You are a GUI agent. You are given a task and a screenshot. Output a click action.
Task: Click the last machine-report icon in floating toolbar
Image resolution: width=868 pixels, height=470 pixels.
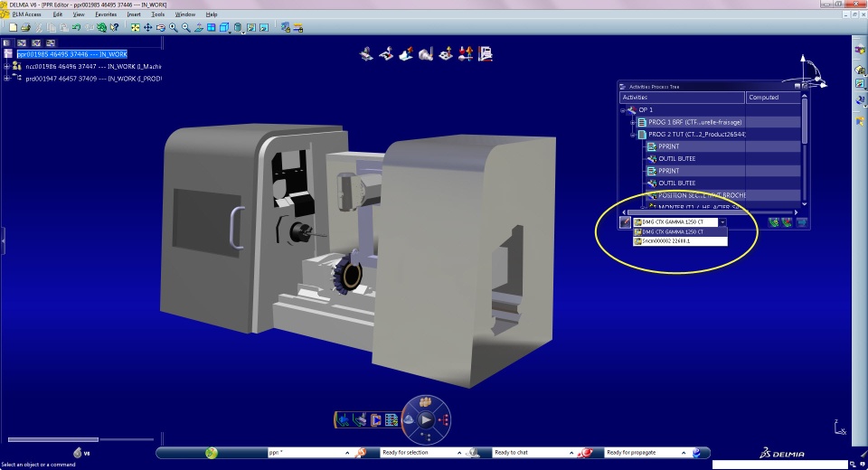(486, 53)
